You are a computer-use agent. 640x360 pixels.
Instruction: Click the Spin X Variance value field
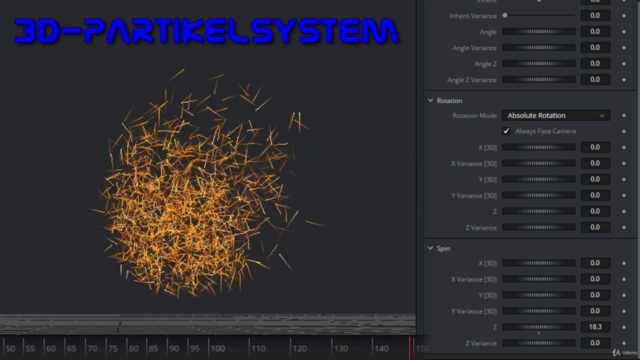coord(595,279)
